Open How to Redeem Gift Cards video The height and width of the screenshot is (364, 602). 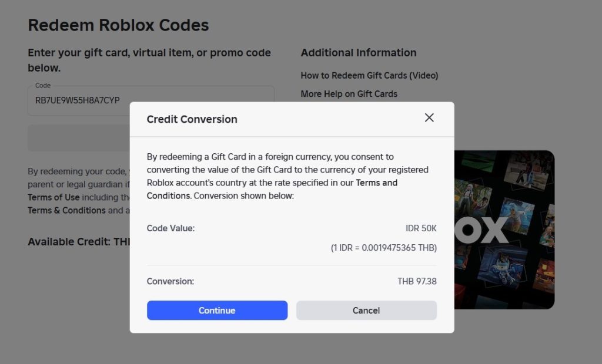point(369,75)
